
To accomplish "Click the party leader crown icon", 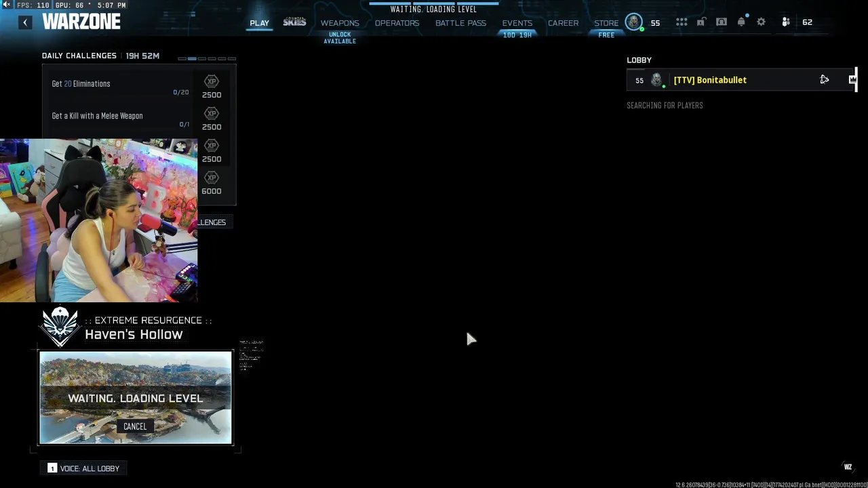I will tap(852, 80).
